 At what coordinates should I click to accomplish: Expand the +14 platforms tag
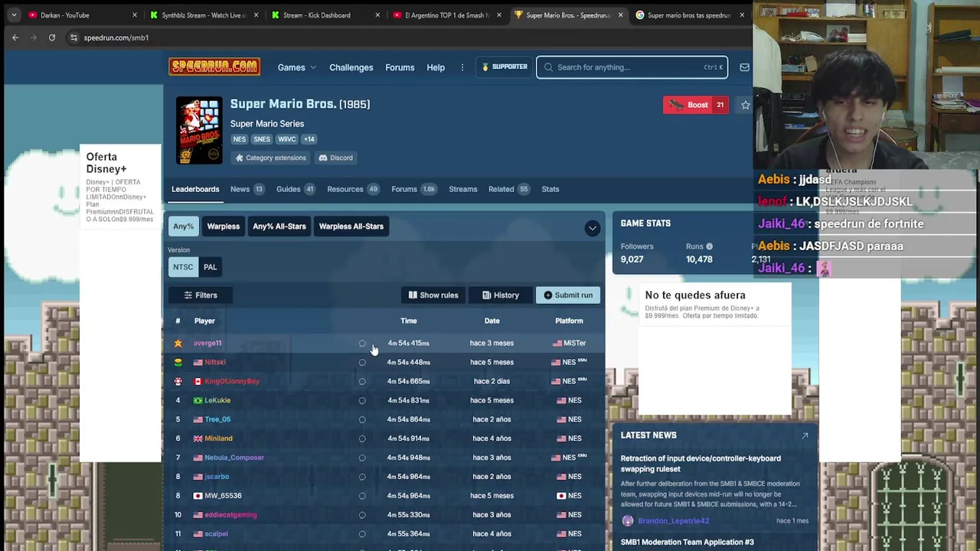coord(309,139)
